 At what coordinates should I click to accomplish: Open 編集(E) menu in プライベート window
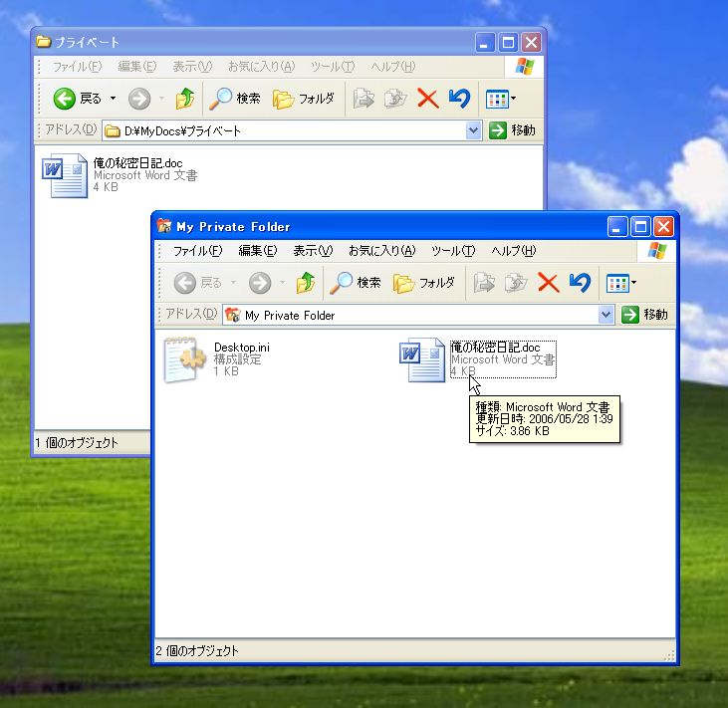click(x=137, y=67)
